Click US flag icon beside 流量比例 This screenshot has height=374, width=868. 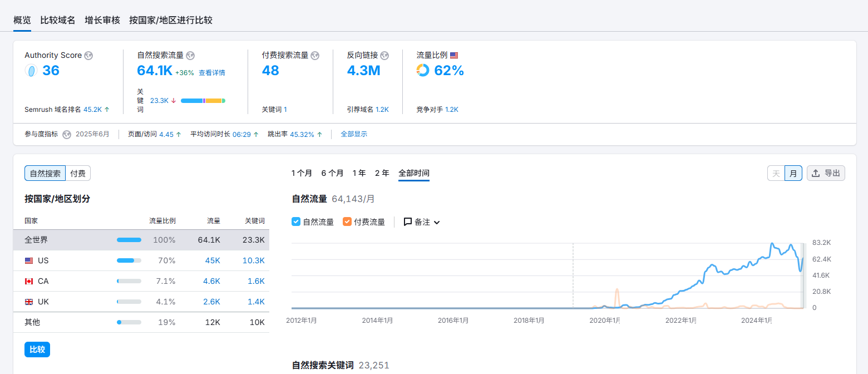(x=454, y=56)
